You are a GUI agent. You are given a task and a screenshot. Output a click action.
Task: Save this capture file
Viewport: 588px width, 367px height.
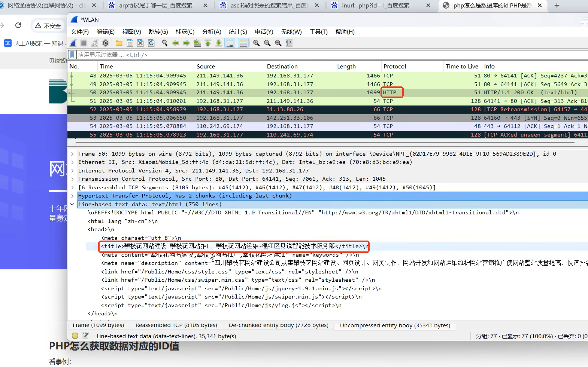point(130,43)
